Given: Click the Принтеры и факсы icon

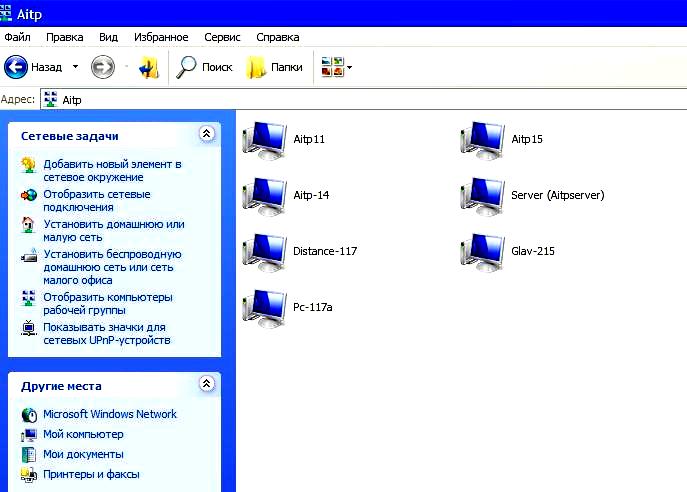Looking at the screenshot, I should [x=29, y=475].
